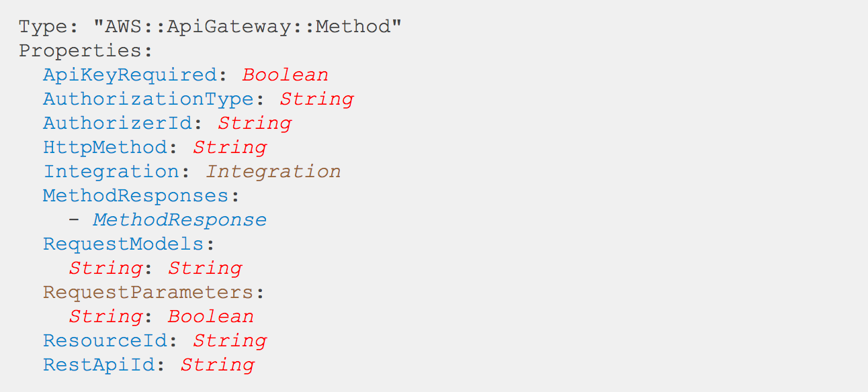Click the "AWS::ApiGateway::Method" type string
868x392 pixels.
(247, 27)
